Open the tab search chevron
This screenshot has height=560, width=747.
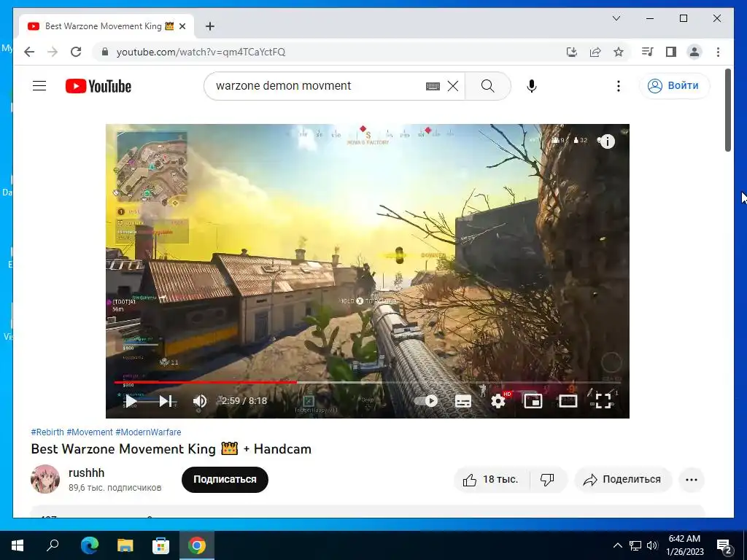click(616, 18)
